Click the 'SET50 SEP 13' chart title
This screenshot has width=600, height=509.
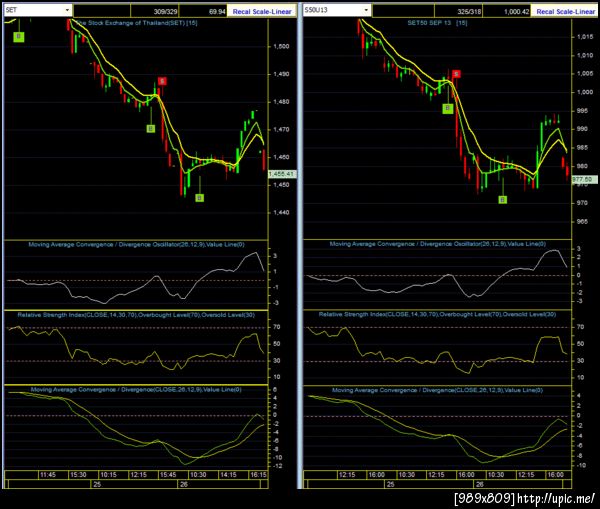tap(429, 23)
